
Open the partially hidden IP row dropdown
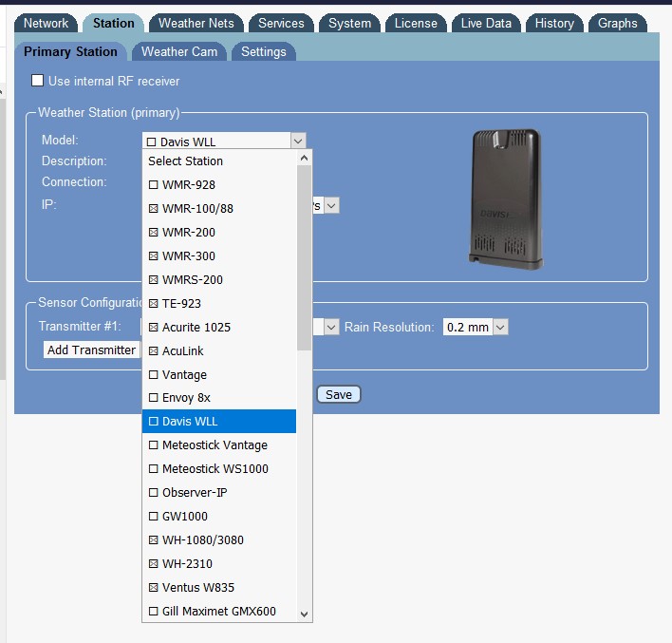pyautogui.click(x=331, y=205)
